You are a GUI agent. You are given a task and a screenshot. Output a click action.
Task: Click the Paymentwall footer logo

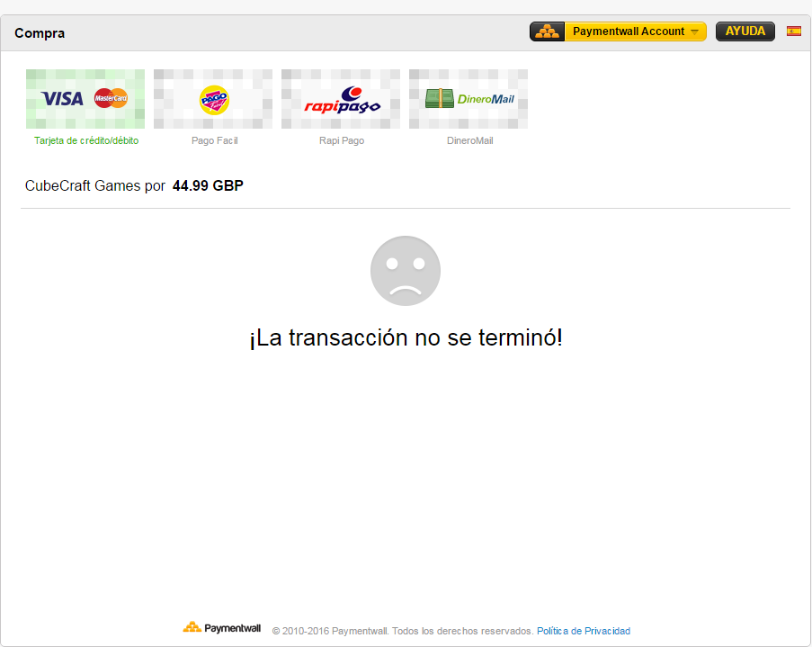[221, 628]
